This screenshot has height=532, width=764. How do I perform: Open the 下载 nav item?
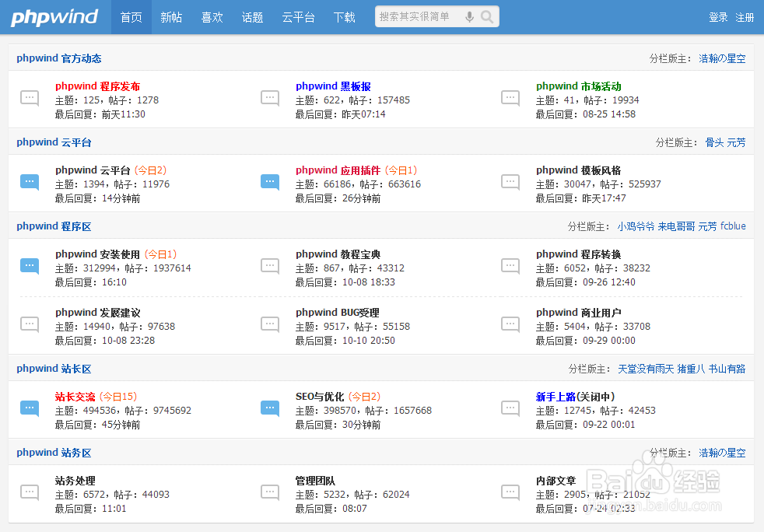[x=344, y=18]
